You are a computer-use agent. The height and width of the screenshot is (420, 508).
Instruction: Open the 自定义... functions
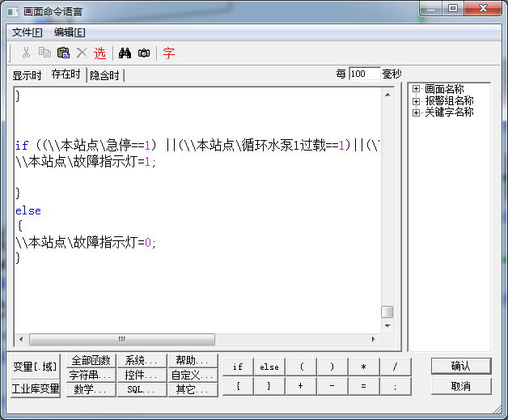[193, 375]
